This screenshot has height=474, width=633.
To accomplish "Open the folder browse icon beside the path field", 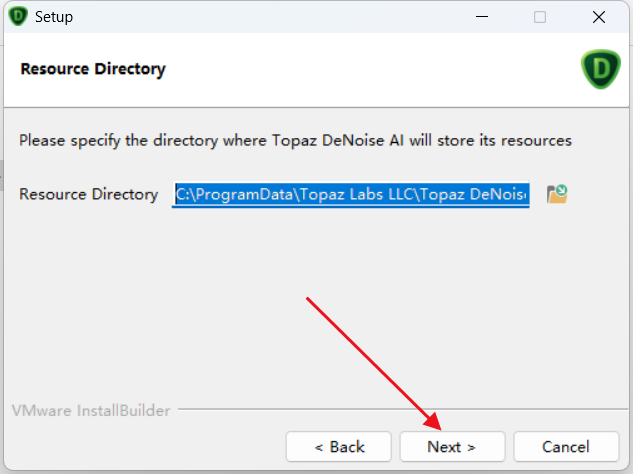I will [x=557, y=194].
